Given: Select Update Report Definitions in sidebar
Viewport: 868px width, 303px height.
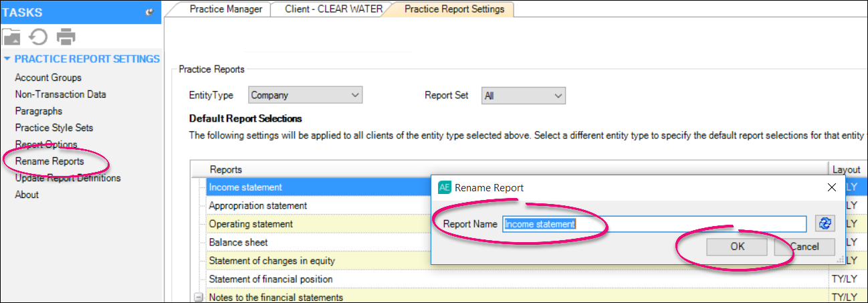Looking at the screenshot, I should coord(68,178).
